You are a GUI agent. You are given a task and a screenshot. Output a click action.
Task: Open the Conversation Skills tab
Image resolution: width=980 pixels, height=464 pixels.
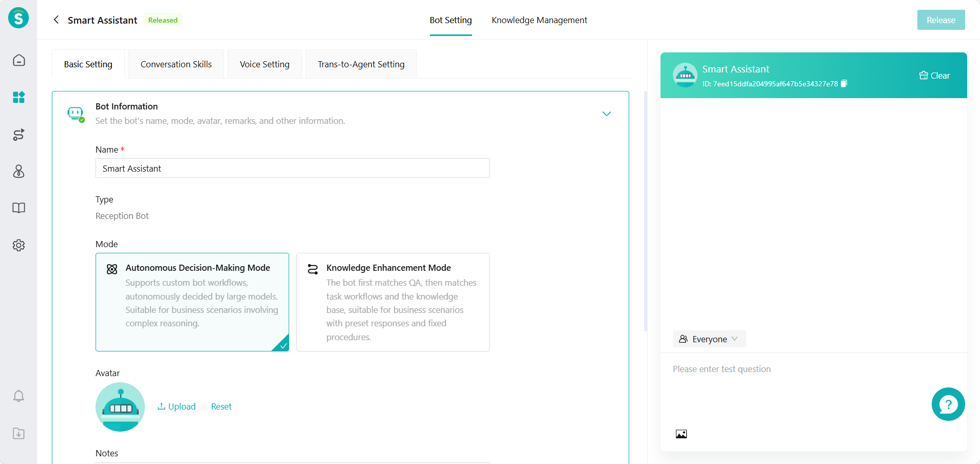pyautogui.click(x=176, y=64)
